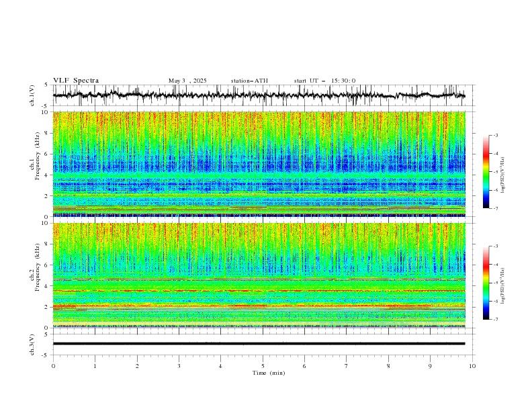Viewport: 532px width, 411px height.
Task: Click the 'start UT = 15:30:0' label
Action: [324, 81]
